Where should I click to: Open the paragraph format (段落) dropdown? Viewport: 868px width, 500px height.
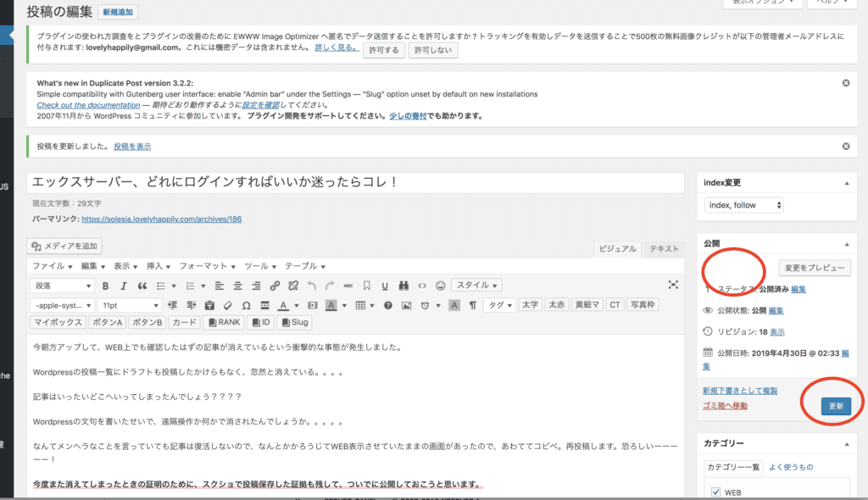[62, 286]
